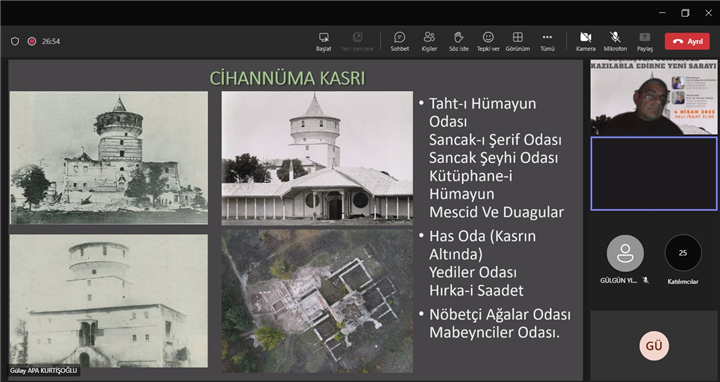Unmute the Mikrofon

click(x=615, y=41)
